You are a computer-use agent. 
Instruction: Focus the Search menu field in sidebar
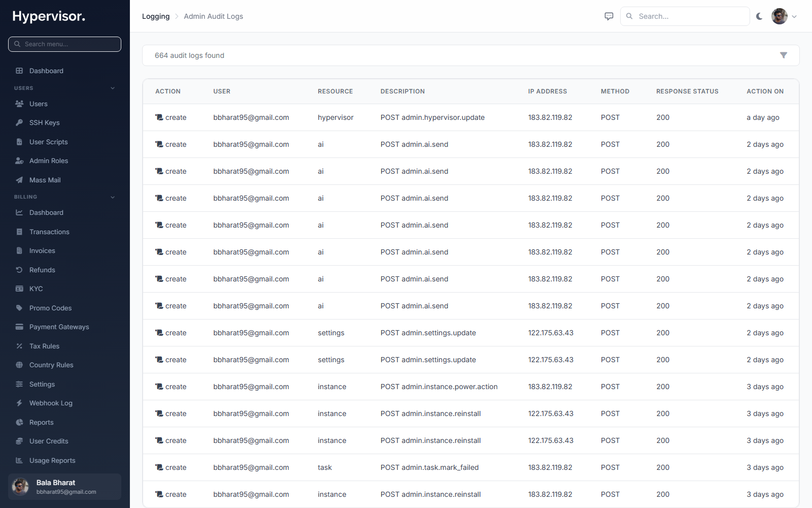pos(64,44)
